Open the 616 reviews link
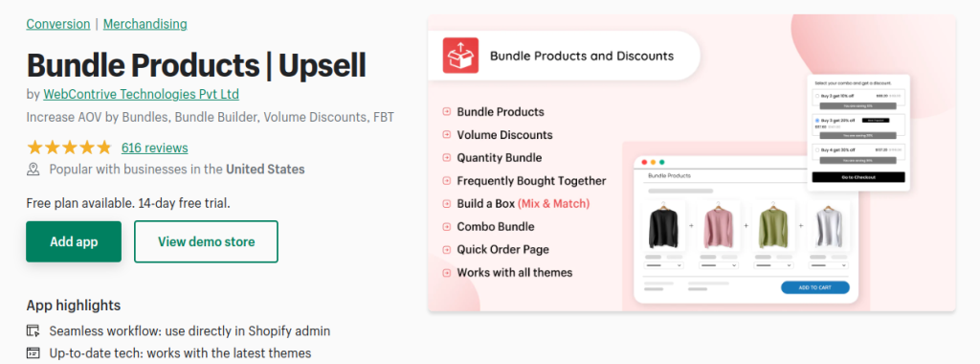980x364 pixels. pos(154,148)
